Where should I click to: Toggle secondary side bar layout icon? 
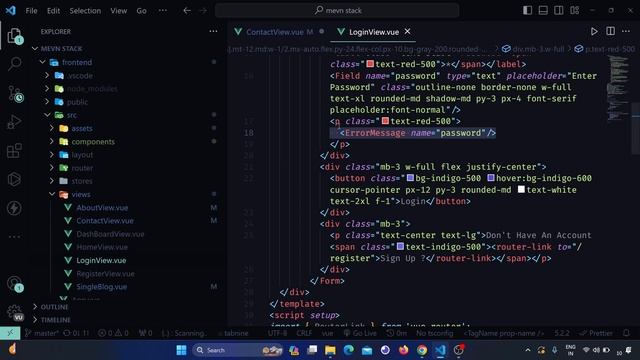[x=559, y=10]
